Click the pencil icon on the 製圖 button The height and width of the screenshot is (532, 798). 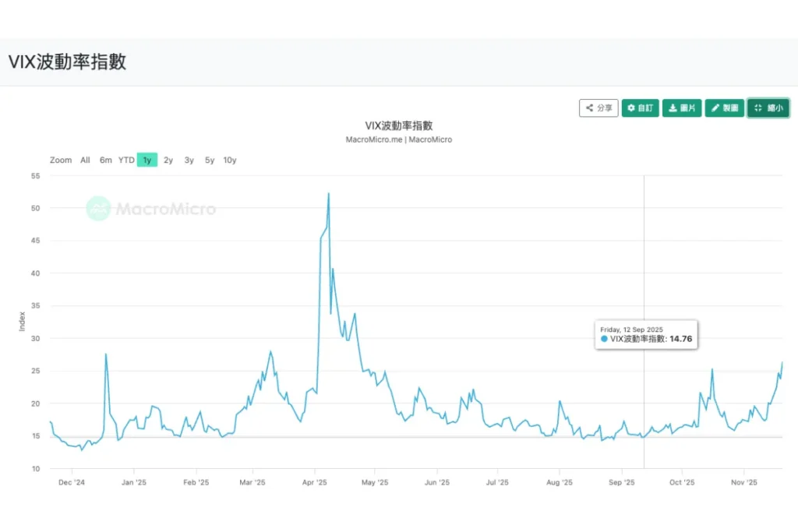click(x=716, y=107)
